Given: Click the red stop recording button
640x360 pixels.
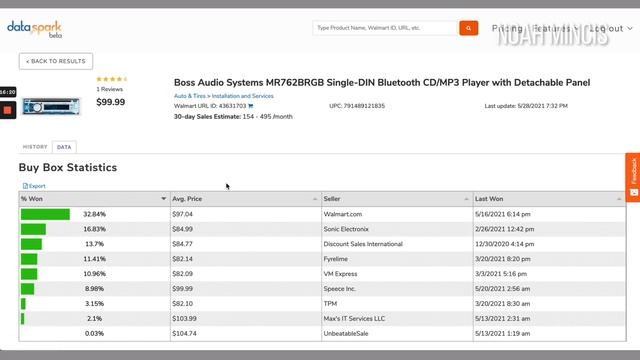Looking at the screenshot, I should tap(7, 110).
